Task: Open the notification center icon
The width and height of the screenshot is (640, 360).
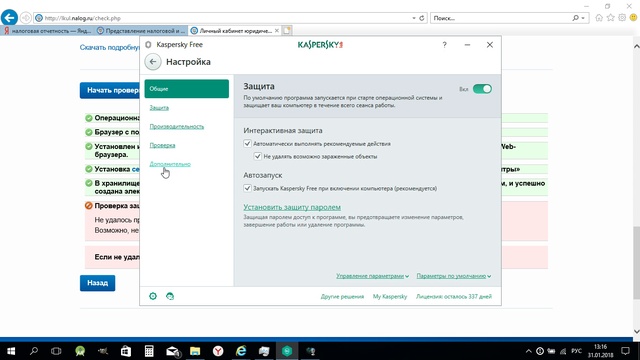Action: pyautogui.click(x=625, y=351)
